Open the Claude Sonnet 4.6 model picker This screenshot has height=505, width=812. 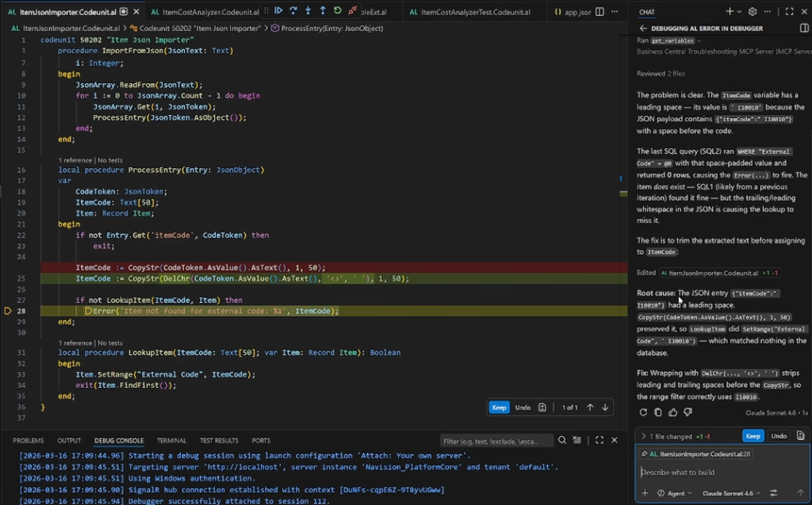731,493
